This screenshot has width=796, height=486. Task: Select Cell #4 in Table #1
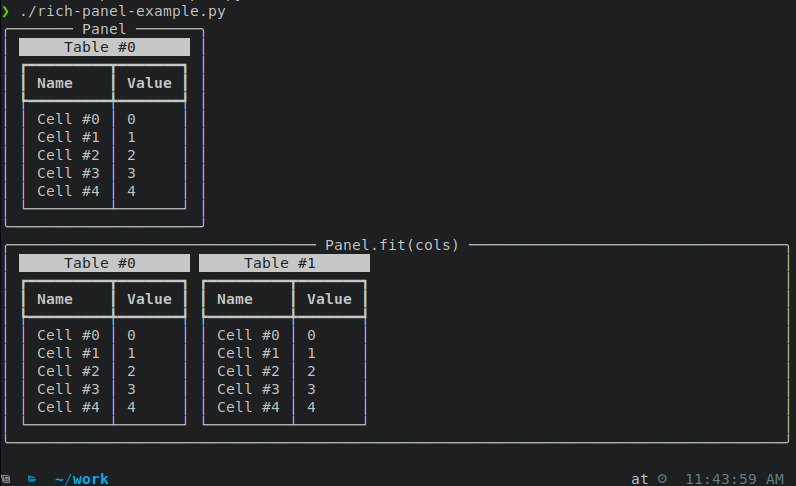[249, 407]
